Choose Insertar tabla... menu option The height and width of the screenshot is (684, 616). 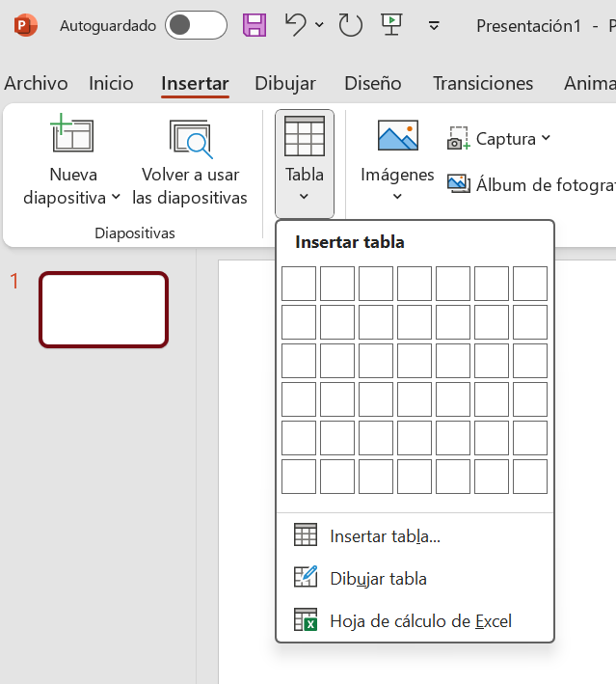tap(385, 536)
